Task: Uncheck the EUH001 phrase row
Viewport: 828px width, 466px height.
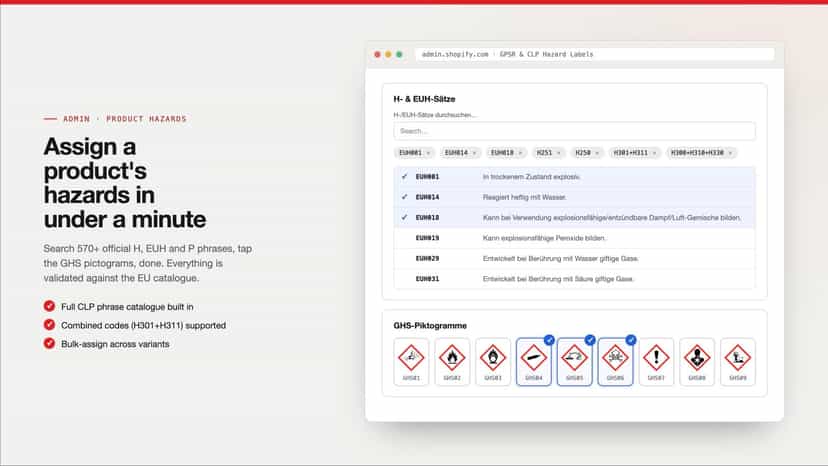Action: (x=575, y=176)
